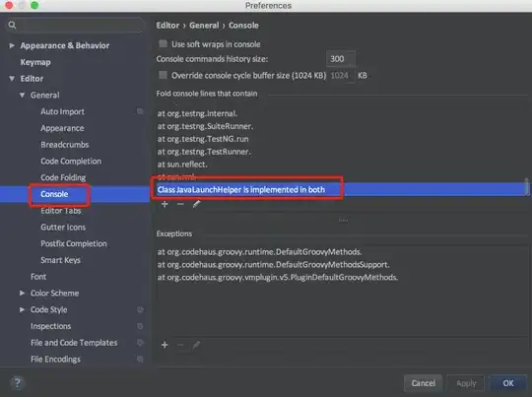The height and width of the screenshot is (397, 532).
Task: Expand Appearance & Behavior section
Action: pos(12,45)
